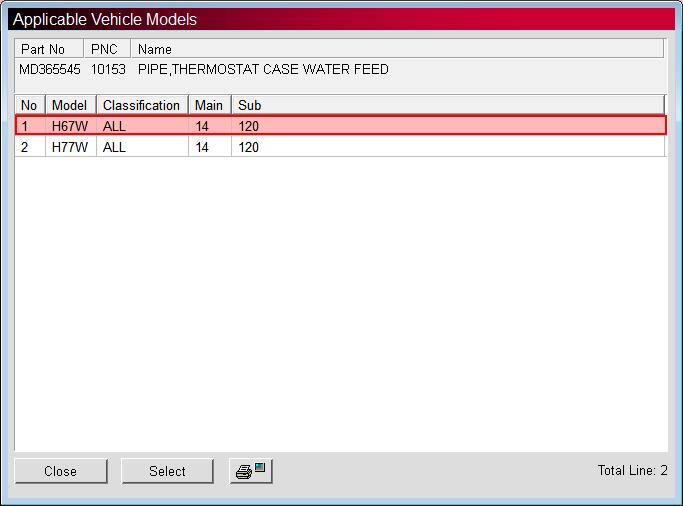
Task: Click the Model column header
Action: click(71, 105)
